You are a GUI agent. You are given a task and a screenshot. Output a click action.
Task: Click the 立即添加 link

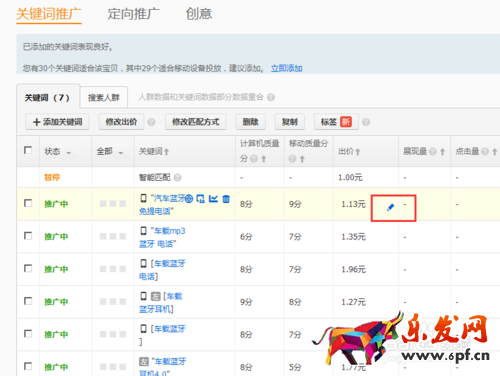(x=287, y=68)
